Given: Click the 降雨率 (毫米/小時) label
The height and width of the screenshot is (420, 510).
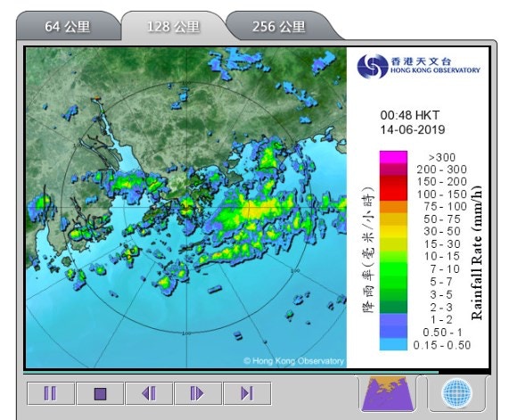Looking at the screenshot, I should click(x=368, y=250).
